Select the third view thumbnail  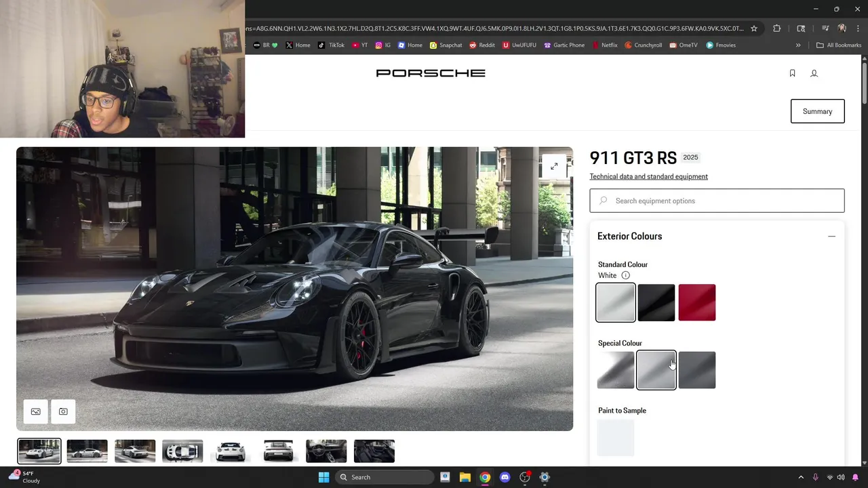point(135,451)
